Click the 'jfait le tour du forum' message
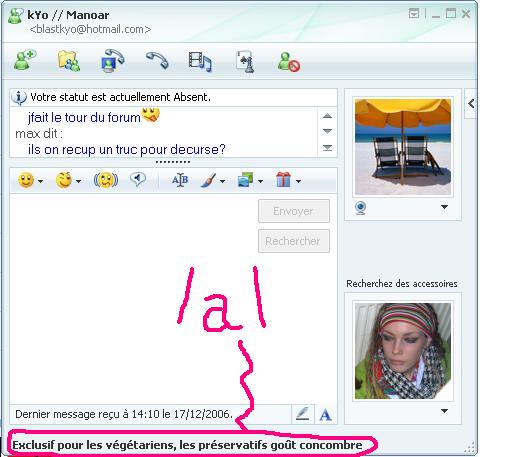This screenshot has width=512, height=457. tap(84, 117)
